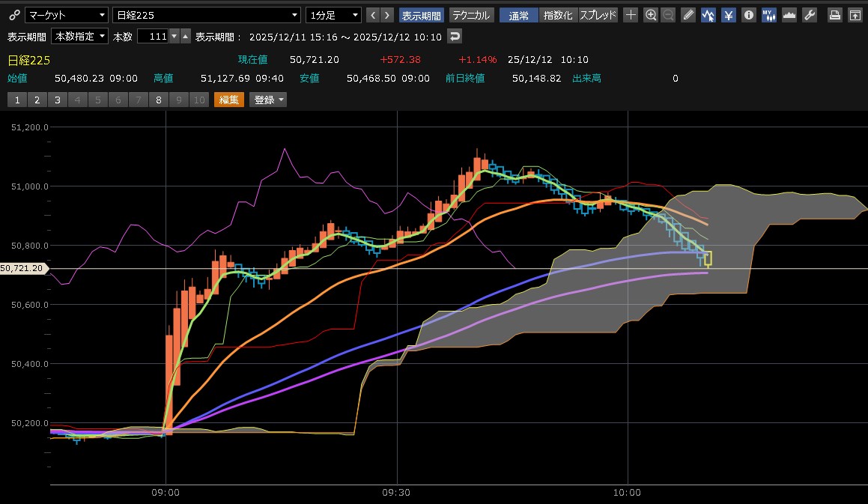Open the chart information icon

pyautogui.click(x=748, y=15)
